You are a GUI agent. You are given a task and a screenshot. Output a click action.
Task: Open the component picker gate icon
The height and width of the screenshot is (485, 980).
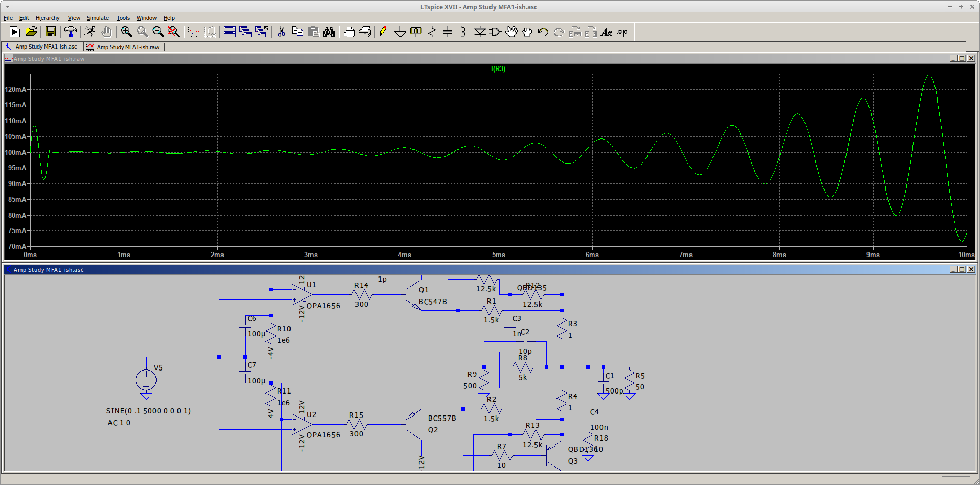click(x=495, y=32)
